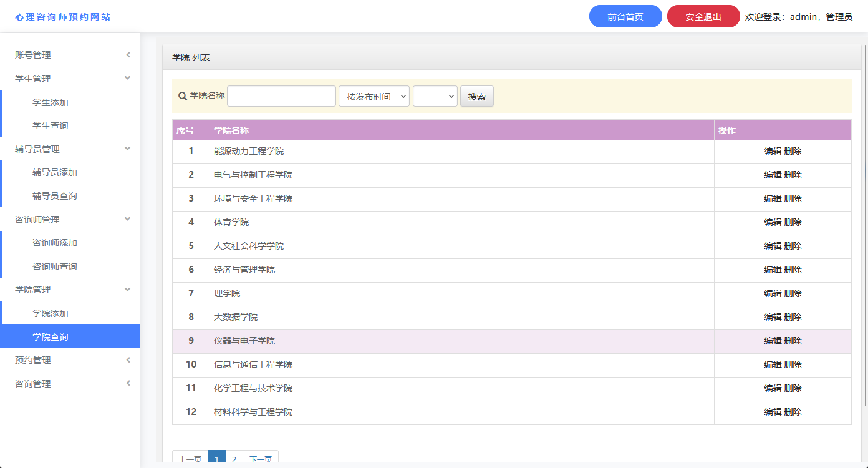This screenshot has height=468, width=868.
Task: Click the 大数据学院 name cell
Action: click(x=462, y=317)
